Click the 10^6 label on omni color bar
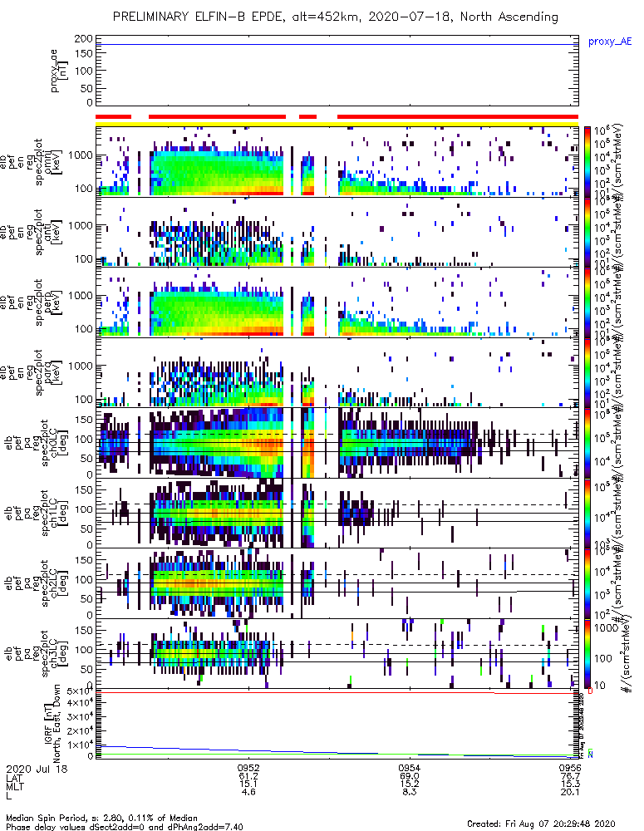This screenshot has height=831, width=644. (x=601, y=131)
